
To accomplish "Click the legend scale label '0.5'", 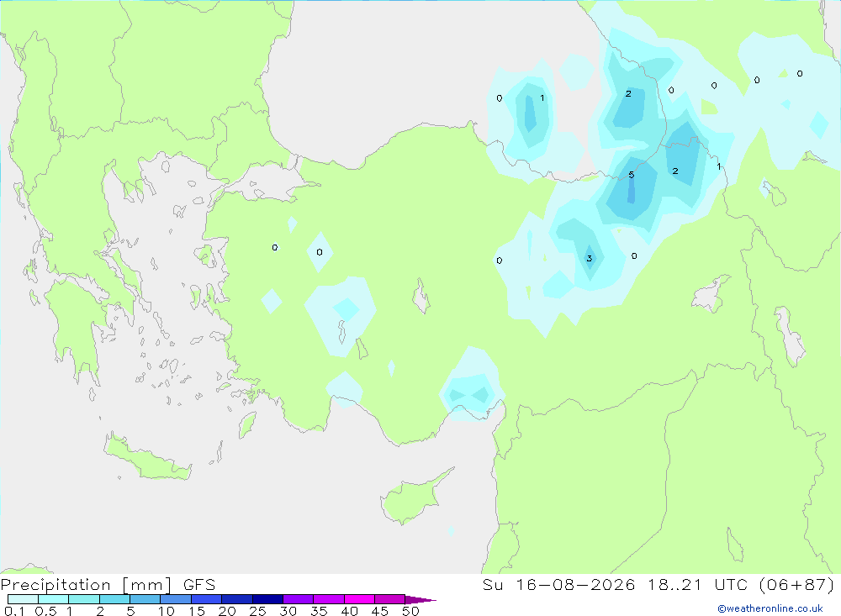I will [x=45, y=611].
